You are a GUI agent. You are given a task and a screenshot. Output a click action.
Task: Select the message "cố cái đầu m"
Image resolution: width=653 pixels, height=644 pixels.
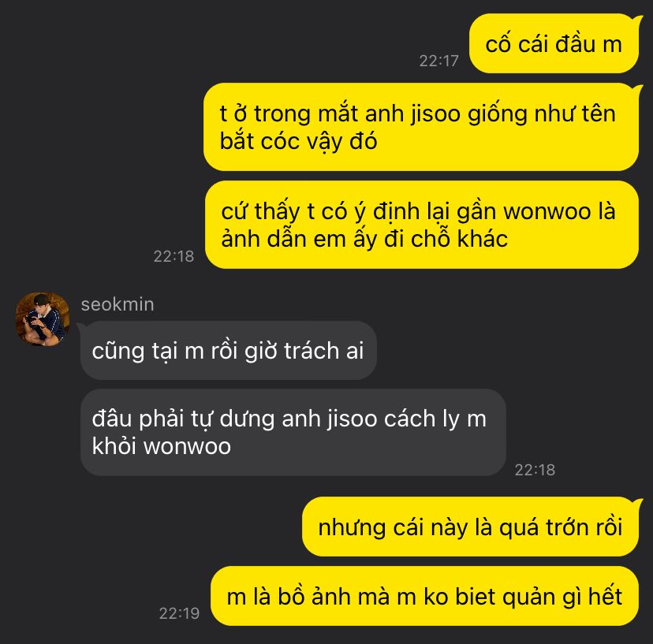click(554, 43)
